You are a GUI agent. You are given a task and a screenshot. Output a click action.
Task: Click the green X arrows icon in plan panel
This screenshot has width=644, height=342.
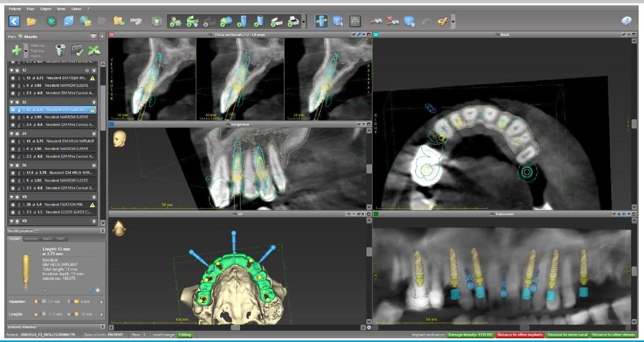point(94,49)
